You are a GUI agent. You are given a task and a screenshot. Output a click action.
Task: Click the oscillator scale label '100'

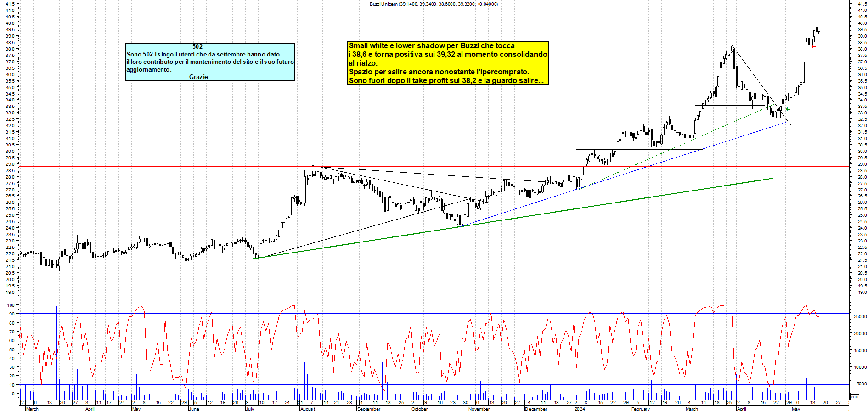pyautogui.click(x=10, y=305)
